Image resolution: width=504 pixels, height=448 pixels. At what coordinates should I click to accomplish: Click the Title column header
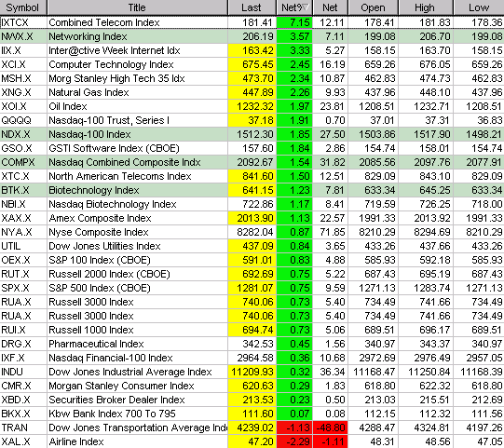click(x=137, y=7)
